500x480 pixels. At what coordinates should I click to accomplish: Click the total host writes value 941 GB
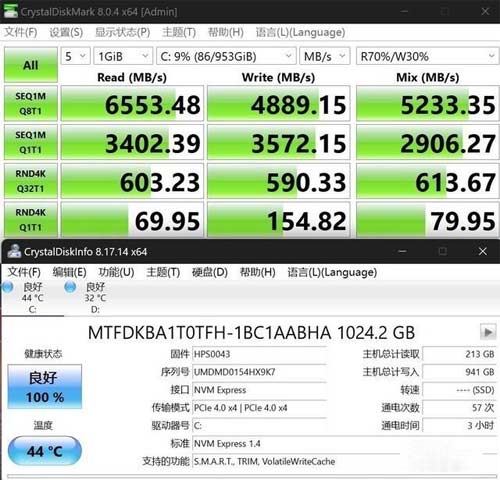click(x=459, y=372)
